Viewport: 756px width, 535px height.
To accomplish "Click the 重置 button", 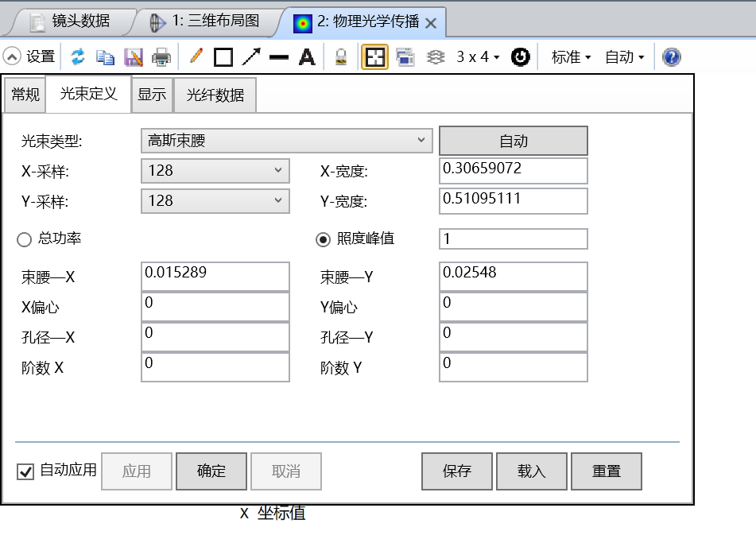I will (x=607, y=471).
